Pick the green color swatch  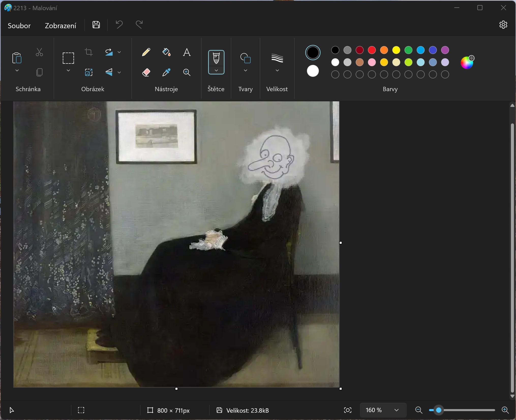point(408,50)
